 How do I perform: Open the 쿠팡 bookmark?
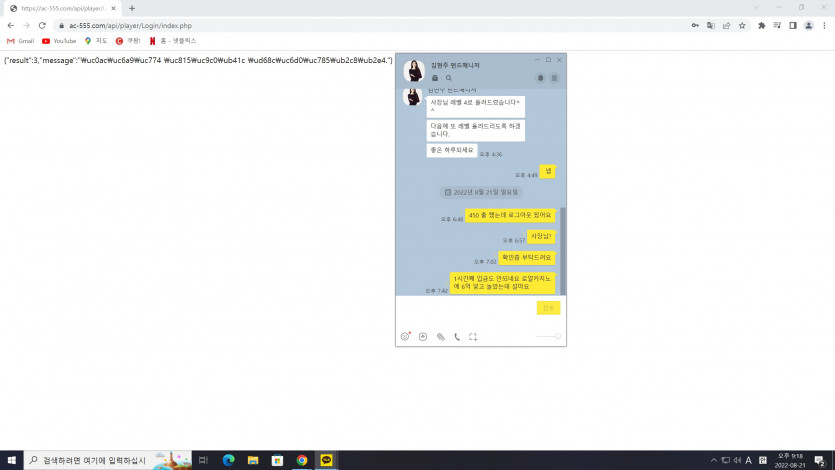[128, 41]
